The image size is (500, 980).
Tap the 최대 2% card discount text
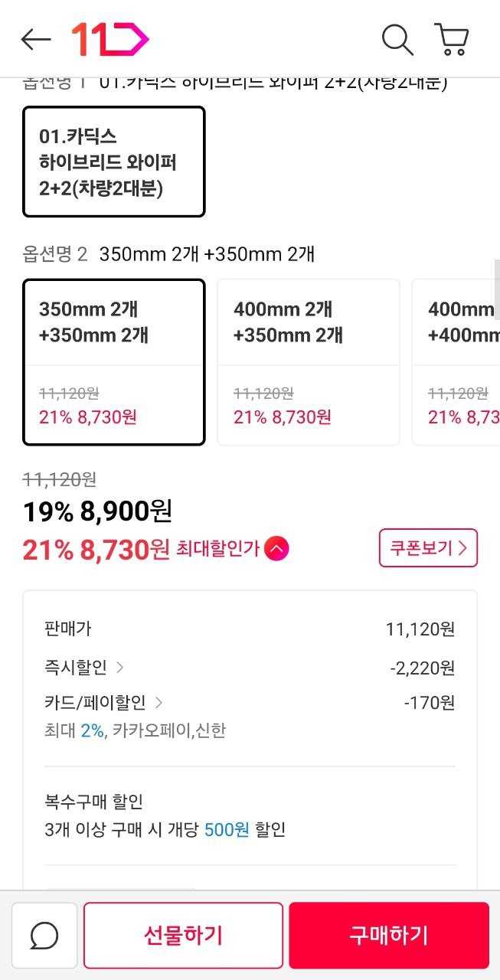(92, 730)
